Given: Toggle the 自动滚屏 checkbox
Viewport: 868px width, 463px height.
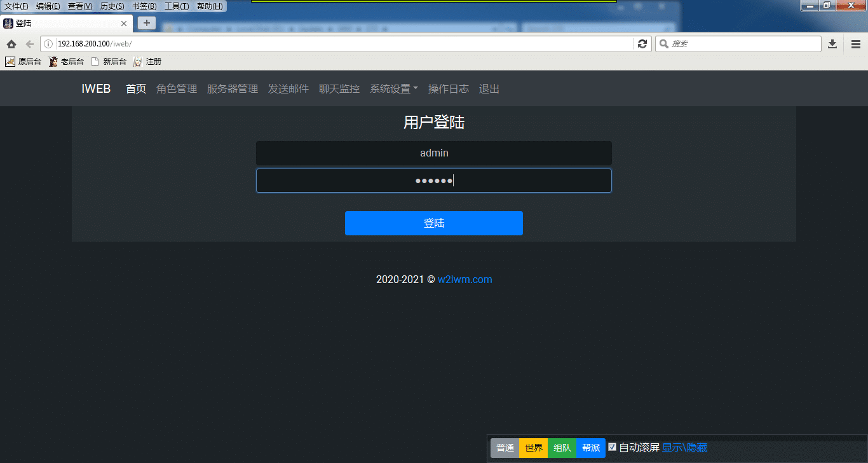Looking at the screenshot, I should coord(613,447).
